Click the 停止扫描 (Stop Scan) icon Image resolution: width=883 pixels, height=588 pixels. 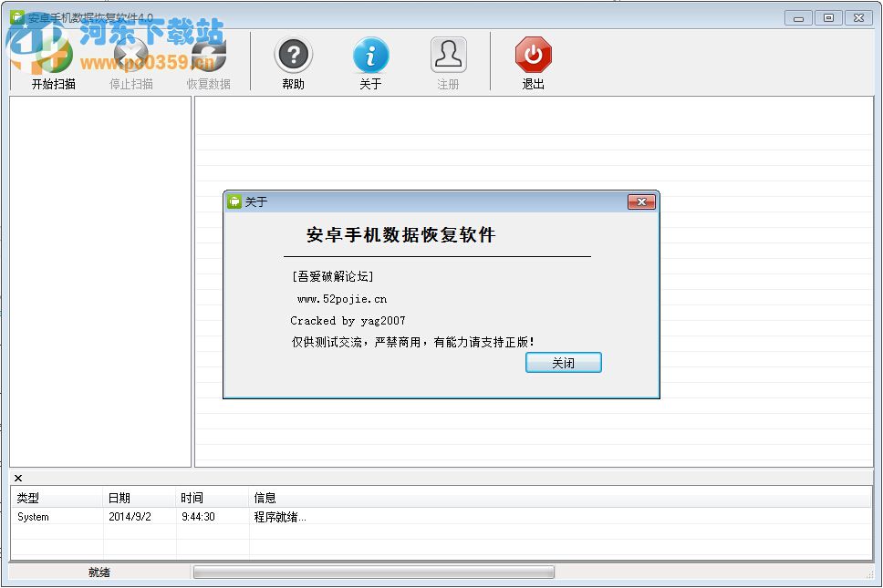tap(130, 57)
